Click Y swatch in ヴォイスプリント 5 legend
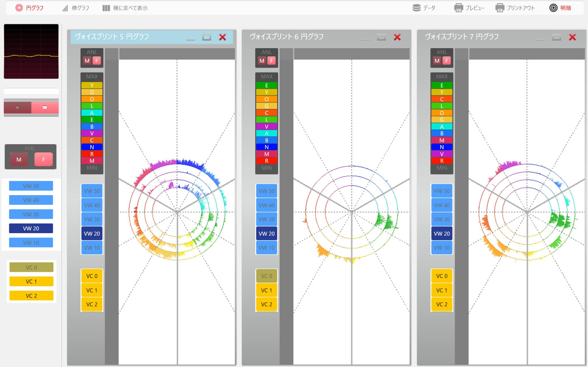The width and height of the screenshot is (588, 367). tap(92, 85)
